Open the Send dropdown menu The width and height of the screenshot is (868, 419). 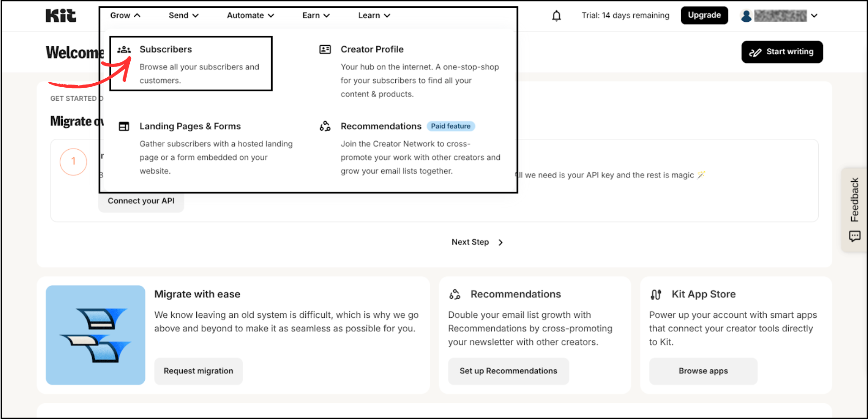tap(183, 15)
